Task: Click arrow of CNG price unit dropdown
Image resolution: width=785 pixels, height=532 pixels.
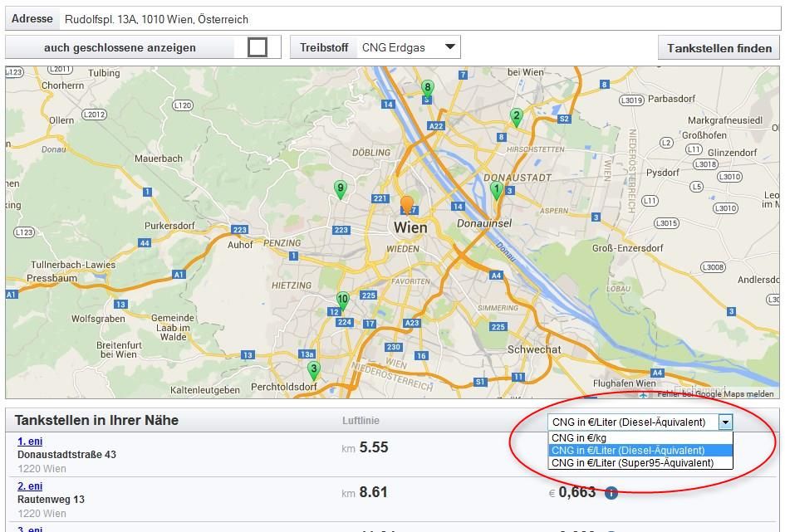Action: point(725,422)
